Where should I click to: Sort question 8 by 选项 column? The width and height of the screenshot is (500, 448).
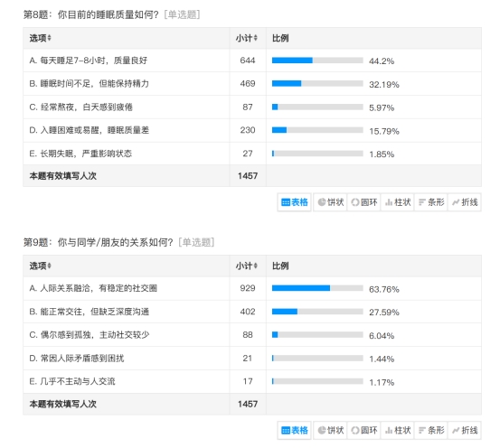tap(40, 38)
